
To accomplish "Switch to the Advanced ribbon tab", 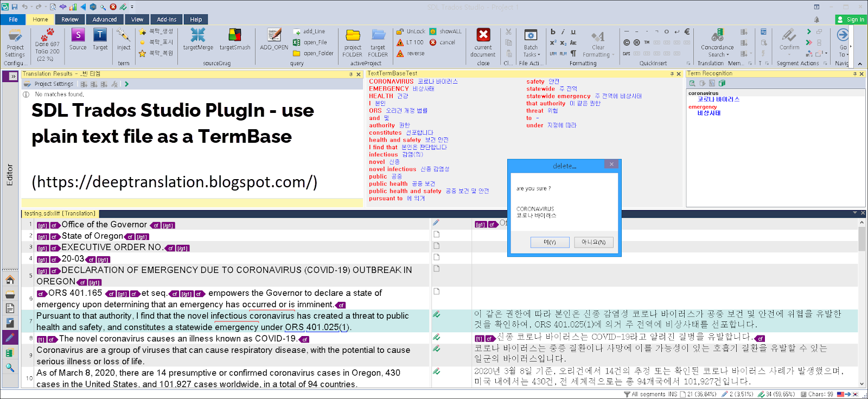I will tap(105, 20).
